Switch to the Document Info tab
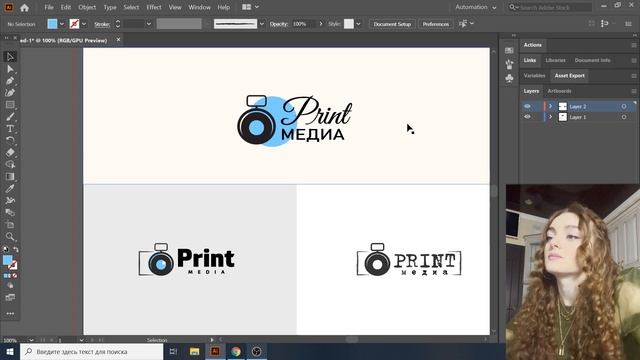Image resolution: width=640 pixels, height=360 pixels. 592,60
